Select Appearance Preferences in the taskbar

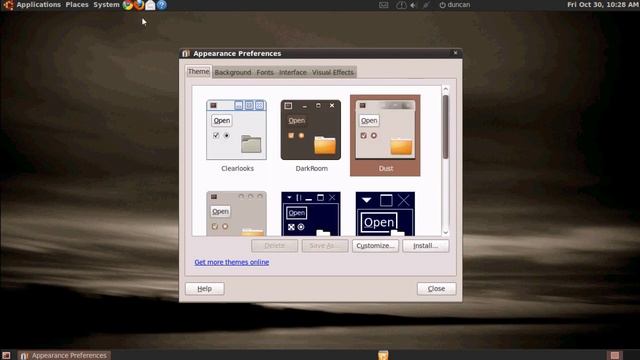pyautogui.click(x=64, y=355)
